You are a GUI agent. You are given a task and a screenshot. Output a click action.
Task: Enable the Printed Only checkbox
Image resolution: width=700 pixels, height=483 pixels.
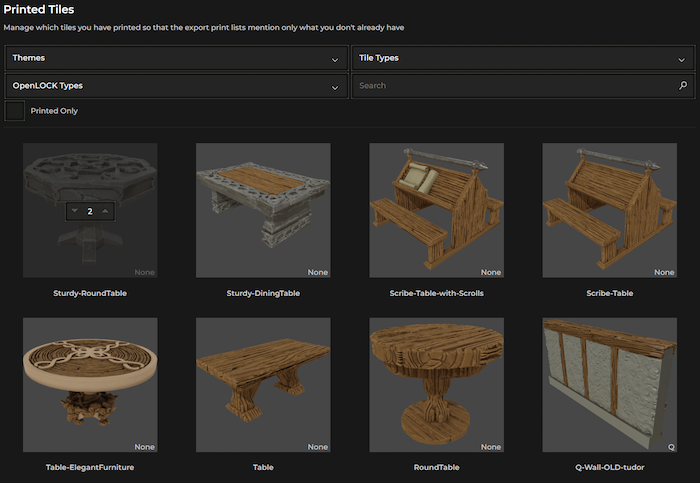click(15, 111)
